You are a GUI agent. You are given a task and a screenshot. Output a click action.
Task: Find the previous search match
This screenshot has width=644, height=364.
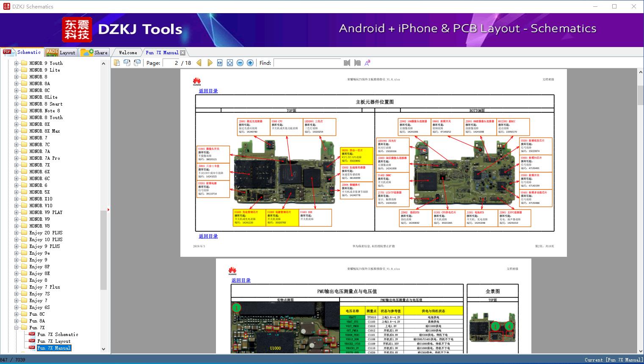347,63
